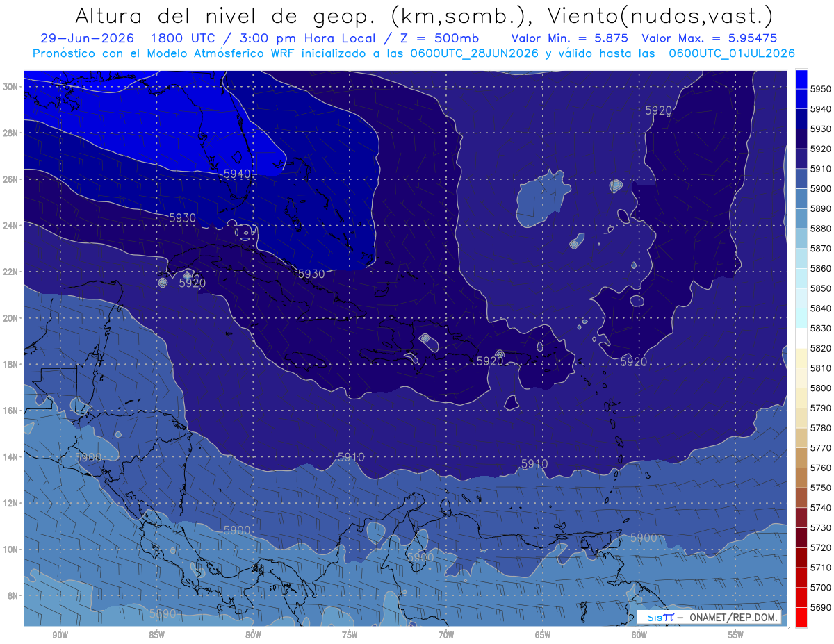Select the 'Valor Min. = 5.875' text
The height and width of the screenshot is (644, 834).
[569, 38]
